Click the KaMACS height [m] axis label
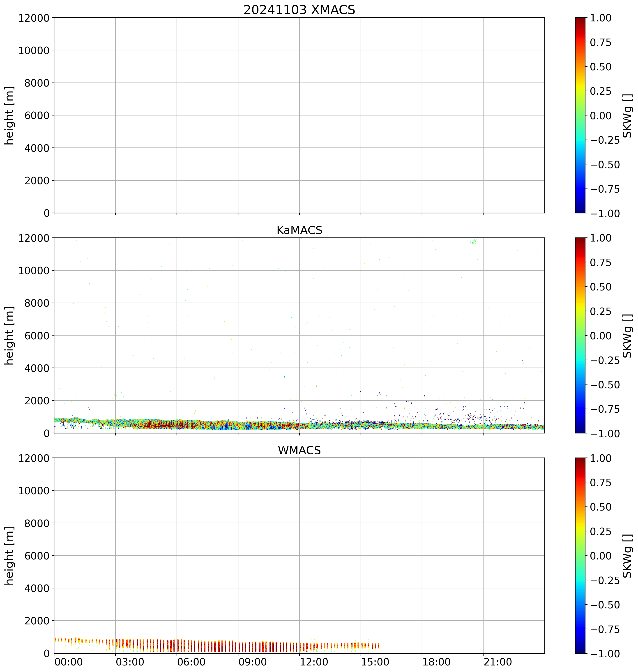 pos(9,335)
